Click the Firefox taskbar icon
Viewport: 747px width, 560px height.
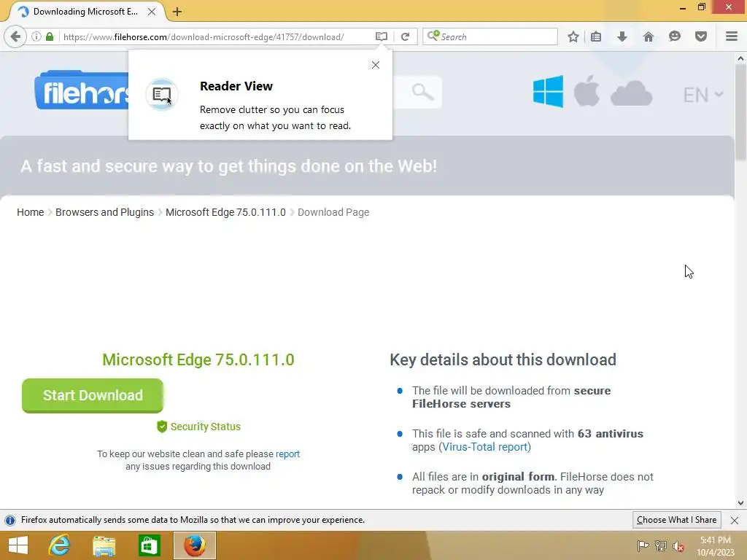pyautogui.click(x=194, y=545)
